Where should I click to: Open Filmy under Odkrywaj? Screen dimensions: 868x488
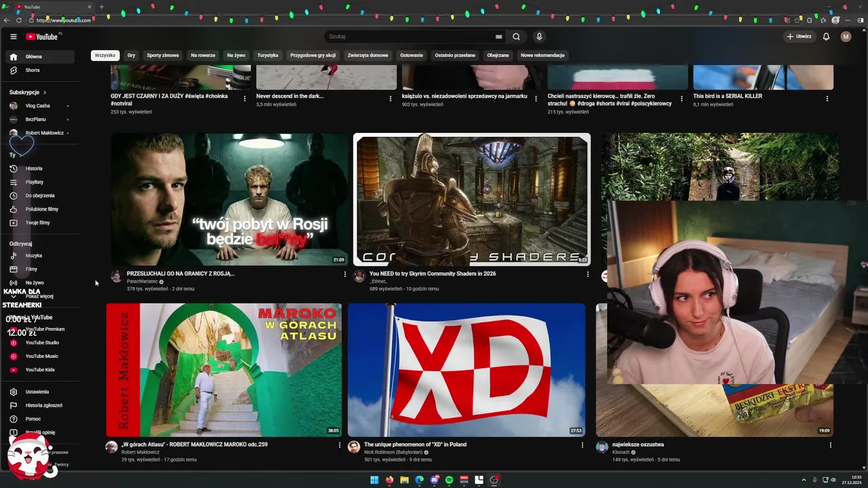pyautogui.click(x=41, y=269)
